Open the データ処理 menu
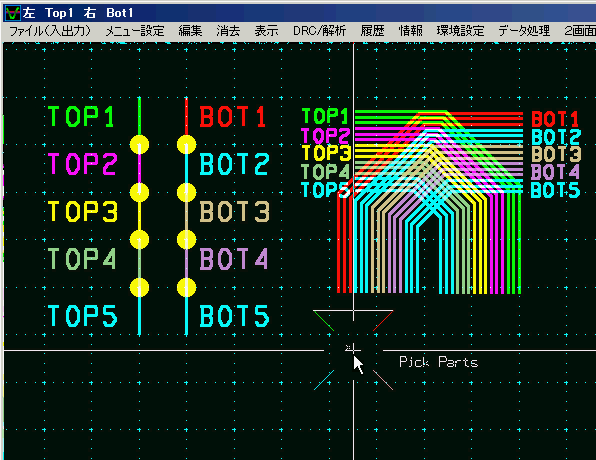This screenshot has width=596, height=460. pos(524,31)
